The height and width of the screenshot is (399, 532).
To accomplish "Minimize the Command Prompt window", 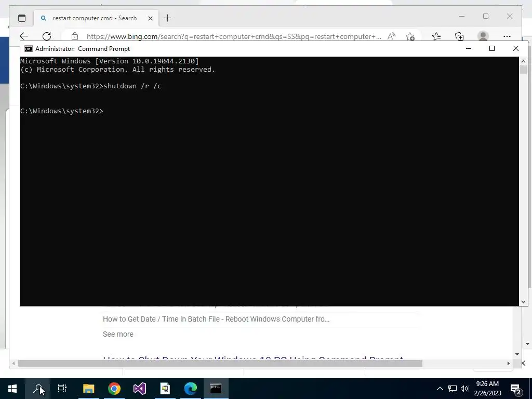I will click(469, 48).
